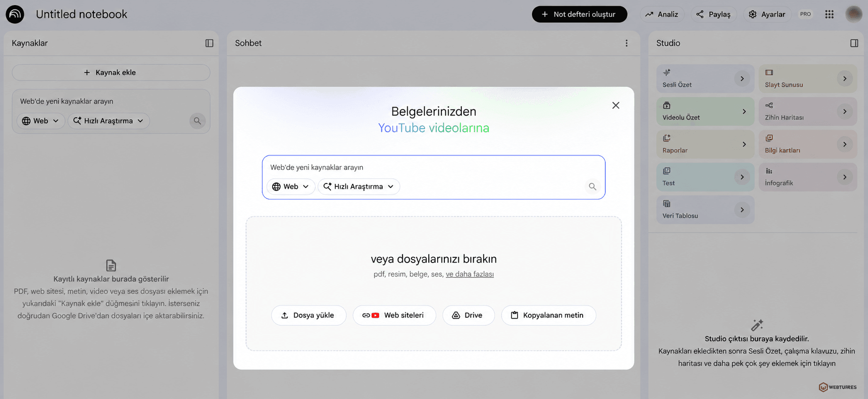Image resolution: width=868 pixels, height=399 pixels.
Task: Click the search icon in Kaynaklar panel
Action: (x=198, y=121)
